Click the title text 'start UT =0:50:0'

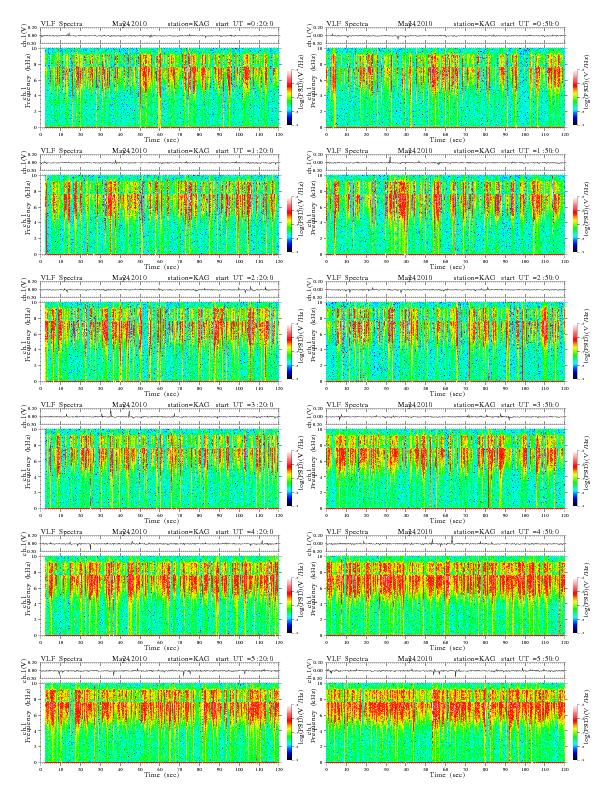[x=530, y=23]
